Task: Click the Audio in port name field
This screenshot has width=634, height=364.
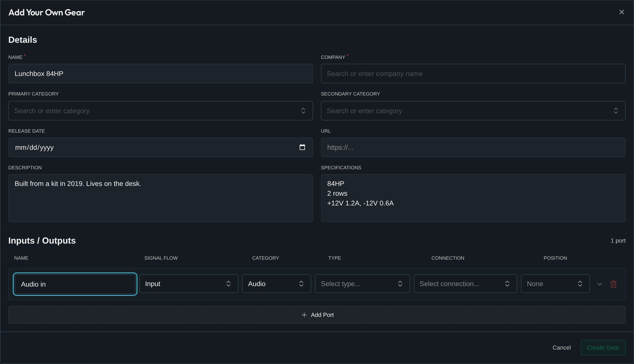Action: point(75,284)
